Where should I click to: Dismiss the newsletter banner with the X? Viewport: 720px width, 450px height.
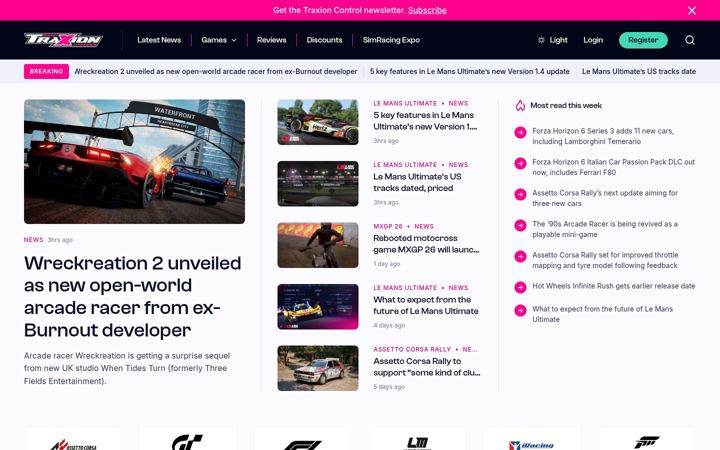pos(692,10)
